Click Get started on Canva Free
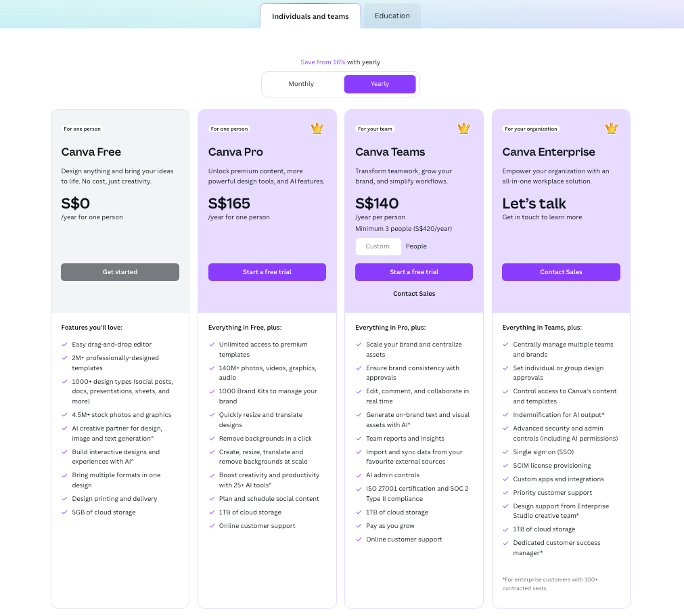 click(x=120, y=272)
